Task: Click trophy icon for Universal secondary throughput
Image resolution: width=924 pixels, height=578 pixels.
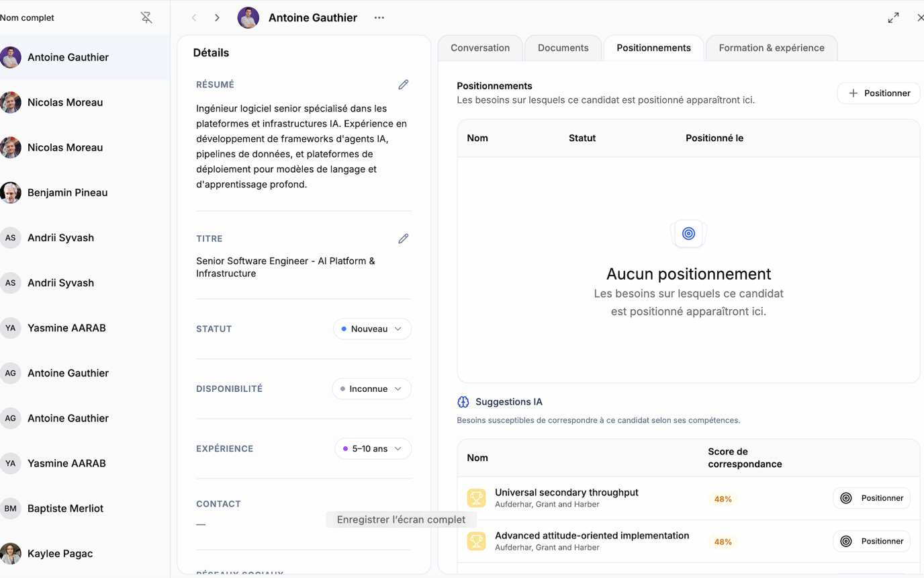Action: 476,498
